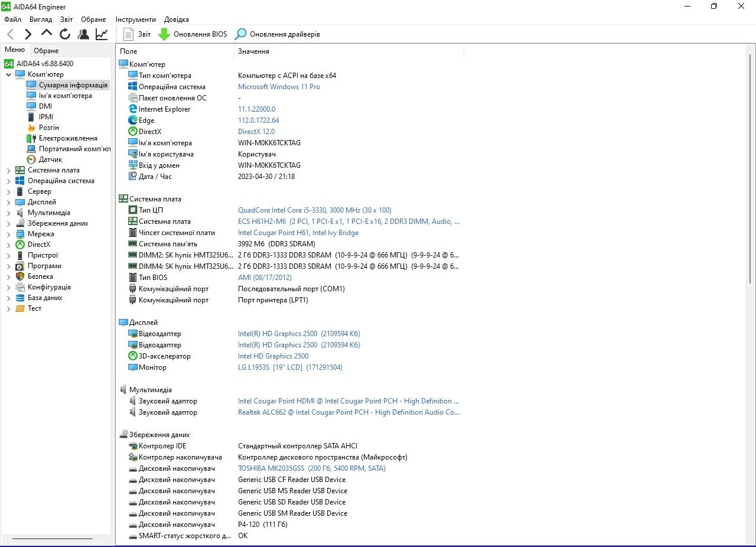Expand the Операційна система tree node
The height and width of the screenshot is (547, 756).
coord(8,181)
